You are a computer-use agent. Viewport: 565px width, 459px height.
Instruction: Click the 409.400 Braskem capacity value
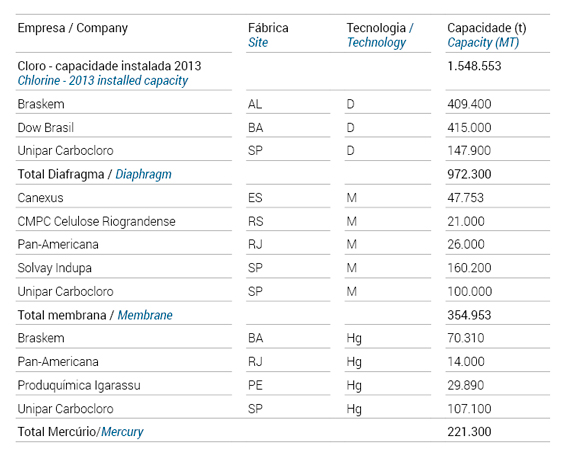(469, 104)
